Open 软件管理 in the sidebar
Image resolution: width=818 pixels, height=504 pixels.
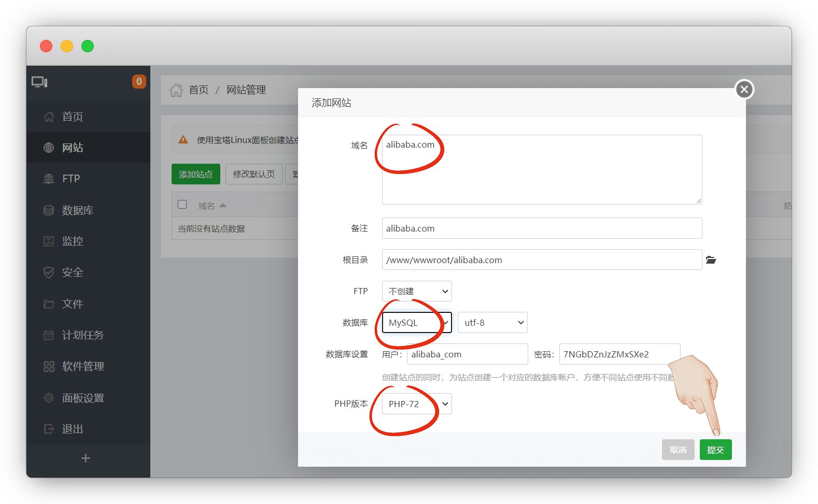(x=83, y=367)
